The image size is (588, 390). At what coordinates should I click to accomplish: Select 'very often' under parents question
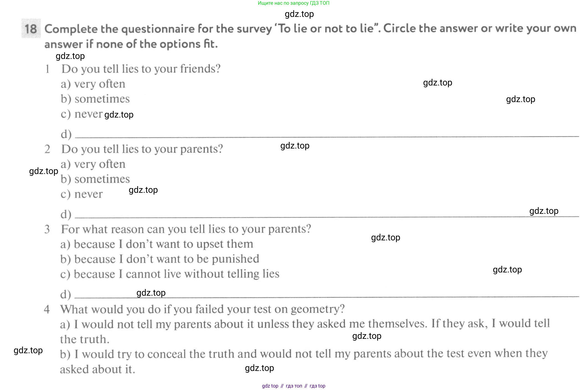[93, 164]
